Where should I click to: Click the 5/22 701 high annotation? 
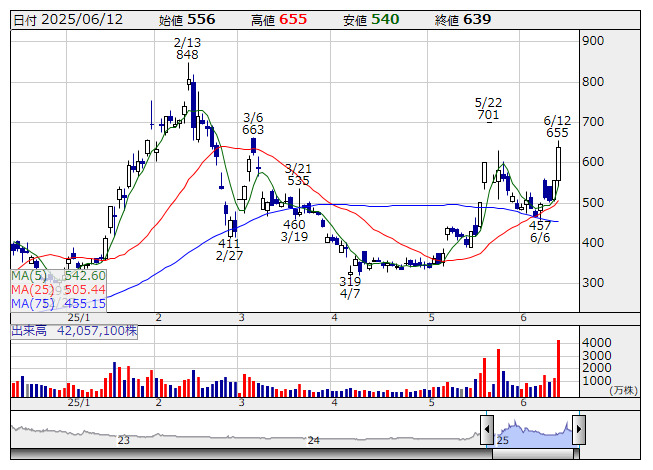coord(489,109)
